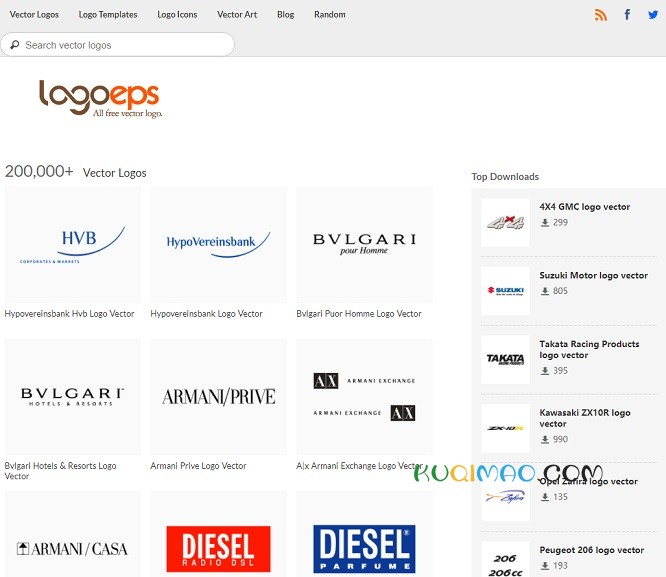The height and width of the screenshot is (577, 666).
Task: Click Armani Prive Logo Vector link
Action: tap(198, 466)
